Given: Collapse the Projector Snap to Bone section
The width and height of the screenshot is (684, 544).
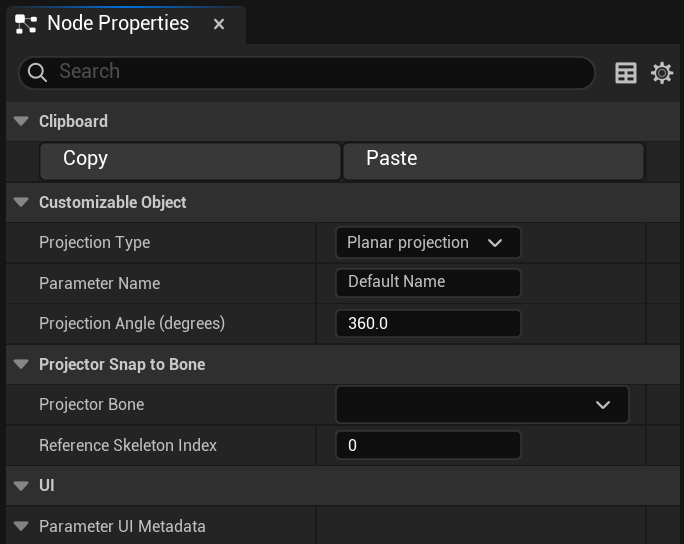Looking at the screenshot, I should pyautogui.click(x=21, y=364).
